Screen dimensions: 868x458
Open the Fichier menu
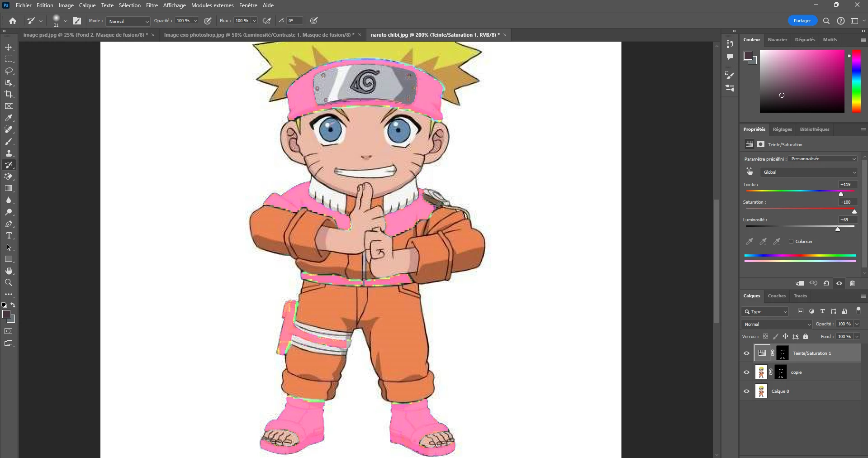[x=24, y=5]
